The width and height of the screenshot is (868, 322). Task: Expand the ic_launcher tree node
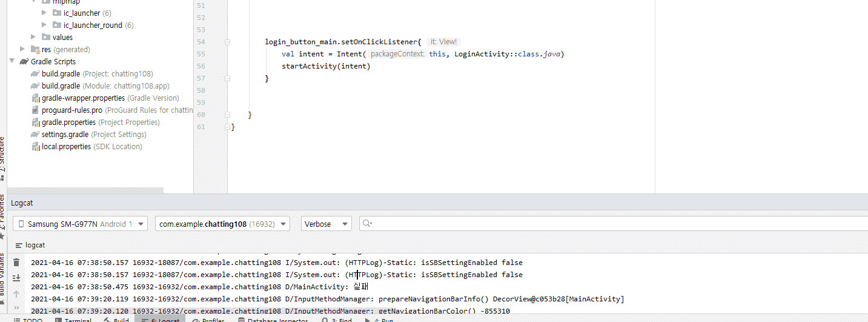[44, 13]
